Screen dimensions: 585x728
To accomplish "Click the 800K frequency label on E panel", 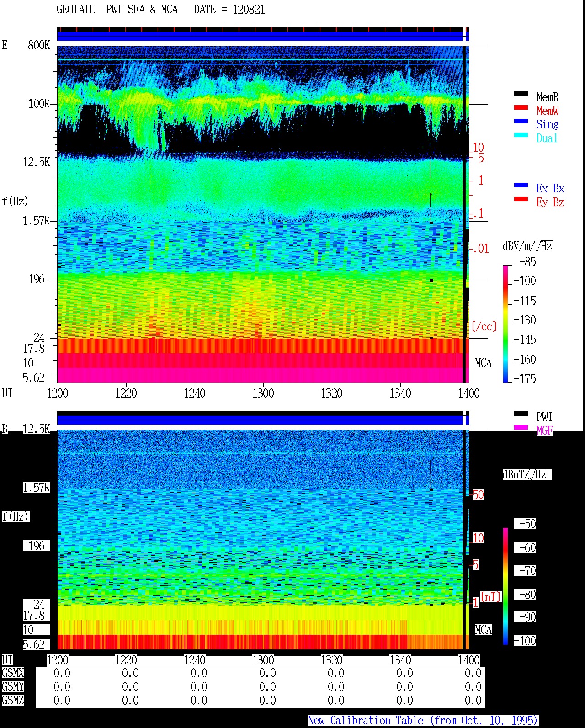I will coord(39,45).
